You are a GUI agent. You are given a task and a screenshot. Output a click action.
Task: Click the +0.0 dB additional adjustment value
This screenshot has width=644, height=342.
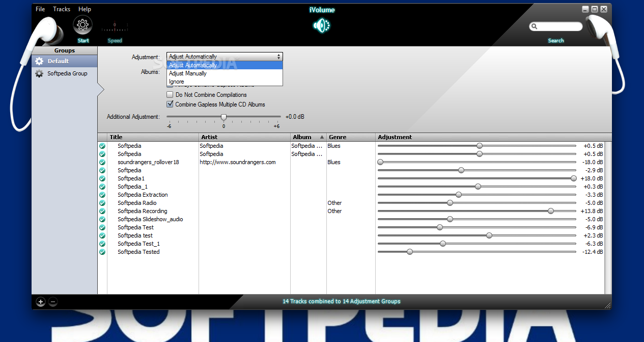pyautogui.click(x=295, y=117)
